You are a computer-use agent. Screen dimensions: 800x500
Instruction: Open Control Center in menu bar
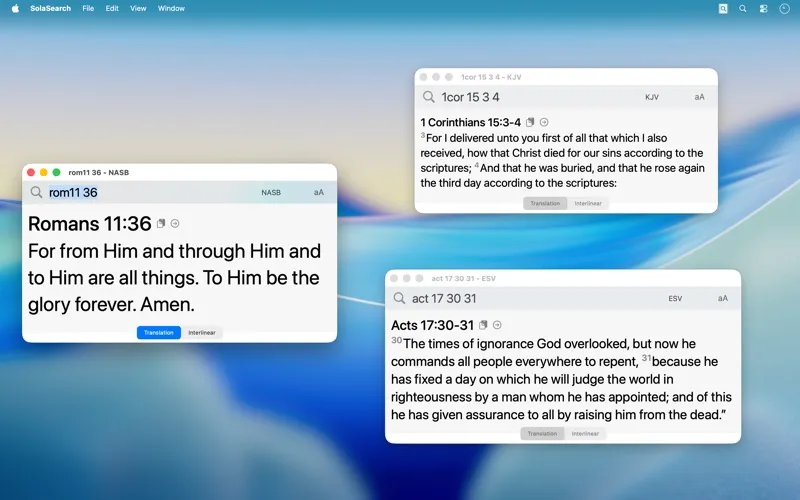click(763, 9)
